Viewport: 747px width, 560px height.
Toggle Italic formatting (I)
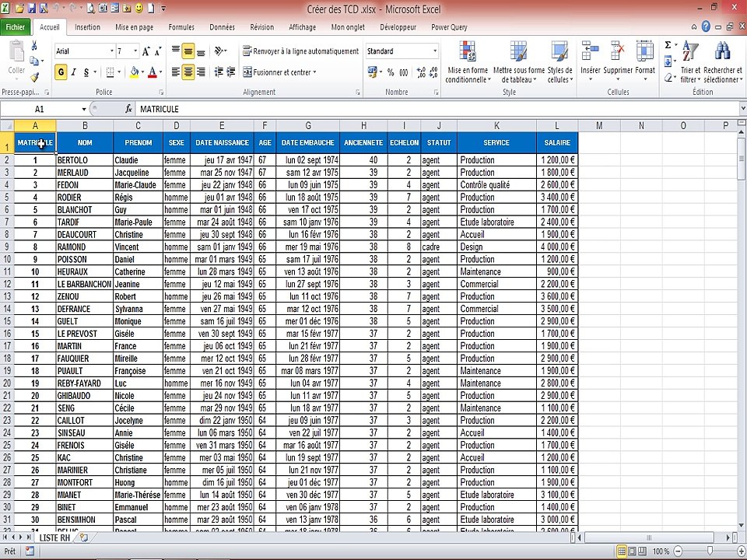coord(74,72)
